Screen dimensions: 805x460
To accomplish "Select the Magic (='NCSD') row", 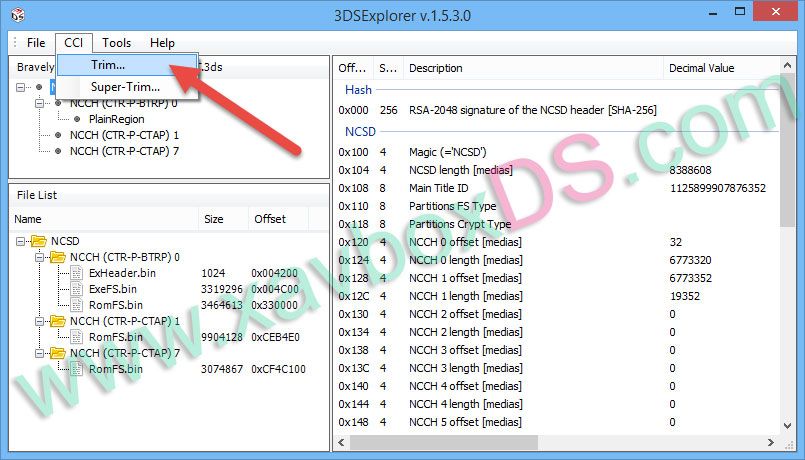I will click(557, 152).
